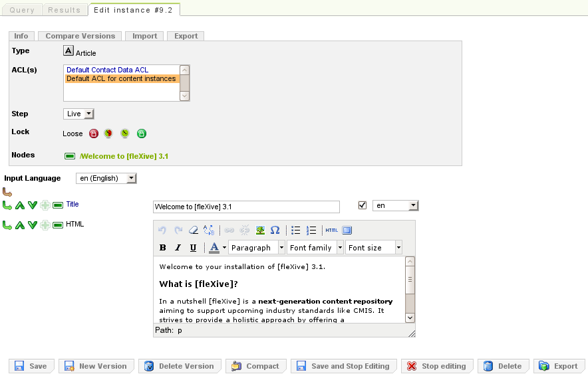The image size is (588, 376).
Task: Open the Title language 'en' dropdown
Action: 395,205
